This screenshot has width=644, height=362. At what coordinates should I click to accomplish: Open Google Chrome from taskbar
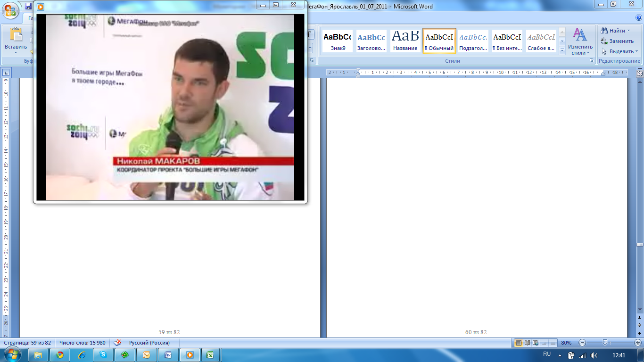[x=60, y=354]
